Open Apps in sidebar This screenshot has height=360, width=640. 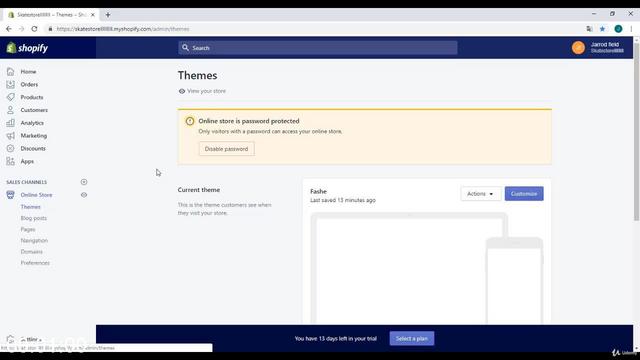(x=27, y=161)
